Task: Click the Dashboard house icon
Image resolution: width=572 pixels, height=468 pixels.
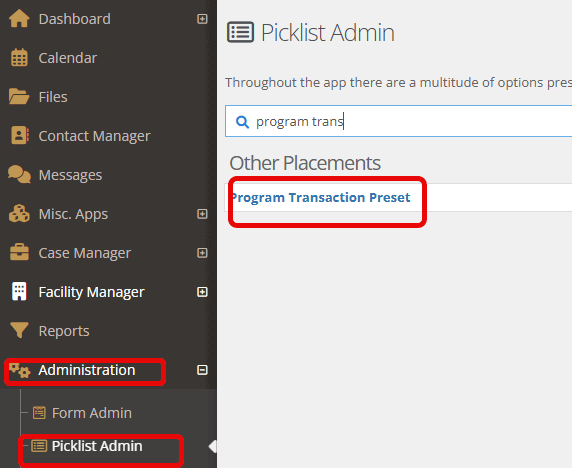Action: [x=19, y=19]
